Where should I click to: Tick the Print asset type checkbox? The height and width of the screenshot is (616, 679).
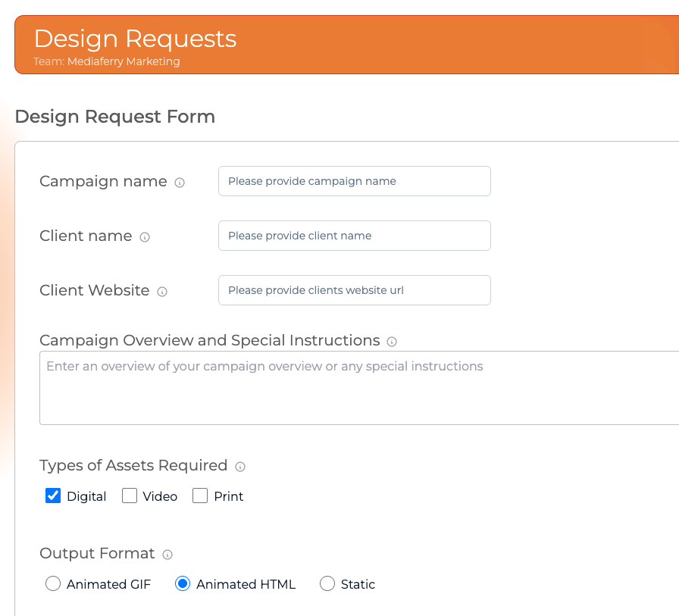[200, 496]
